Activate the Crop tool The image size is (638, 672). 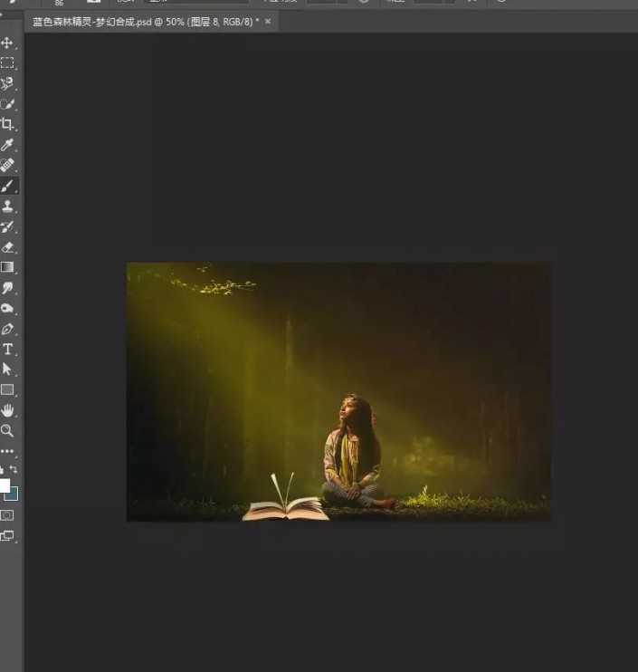7,124
